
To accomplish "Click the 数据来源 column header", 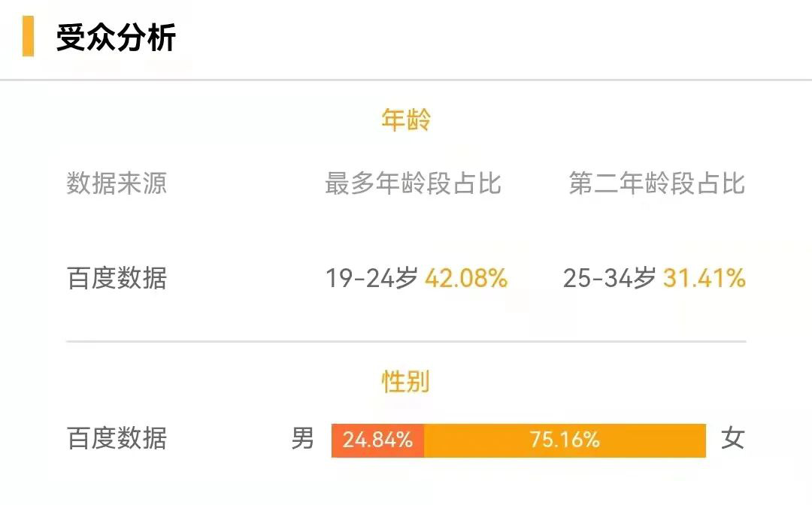I will (117, 183).
